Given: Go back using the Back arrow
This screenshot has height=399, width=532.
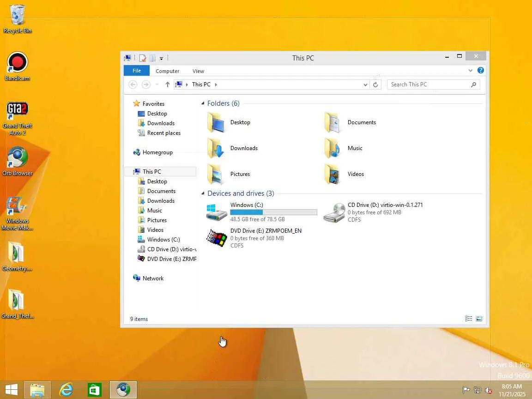Looking at the screenshot, I should [133, 85].
